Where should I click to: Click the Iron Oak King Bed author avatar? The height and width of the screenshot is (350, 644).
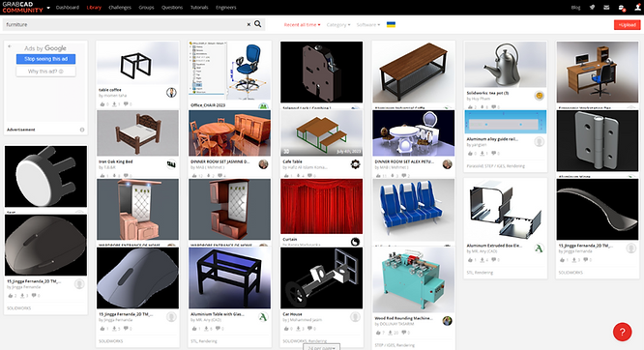tap(171, 164)
